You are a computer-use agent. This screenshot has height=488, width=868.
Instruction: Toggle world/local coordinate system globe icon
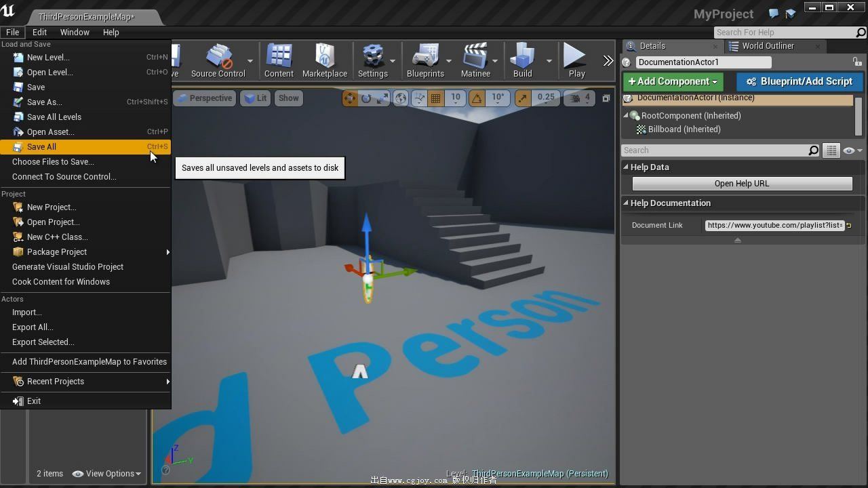click(x=401, y=98)
